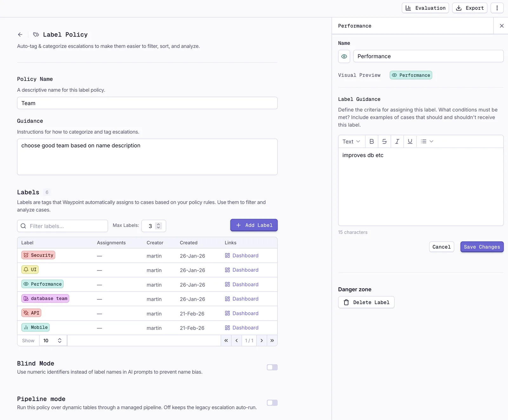The image size is (508, 420).
Task: Click the Performance visual preview chip
Action: [x=411, y=75]
